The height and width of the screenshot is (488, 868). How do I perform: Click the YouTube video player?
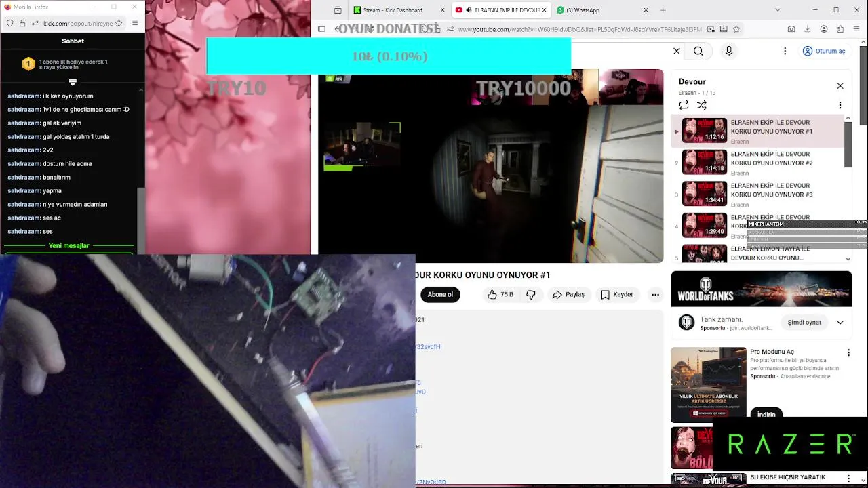[491, 166]
